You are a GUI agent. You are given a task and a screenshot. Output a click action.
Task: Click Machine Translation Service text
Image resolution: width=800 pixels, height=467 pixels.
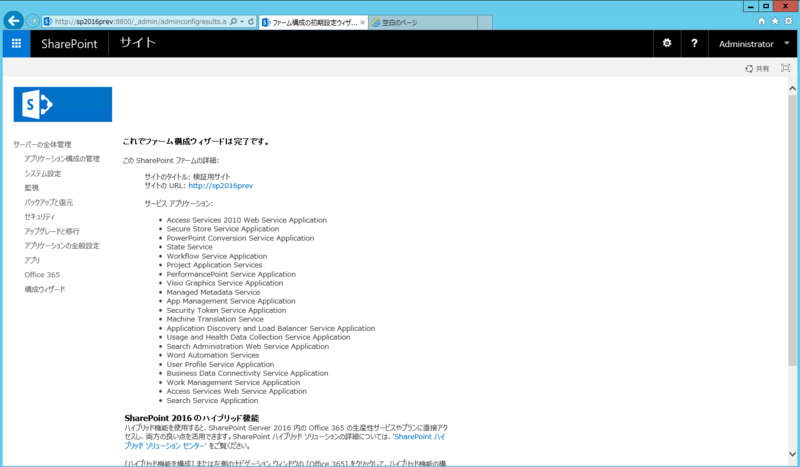pos(215,319)
